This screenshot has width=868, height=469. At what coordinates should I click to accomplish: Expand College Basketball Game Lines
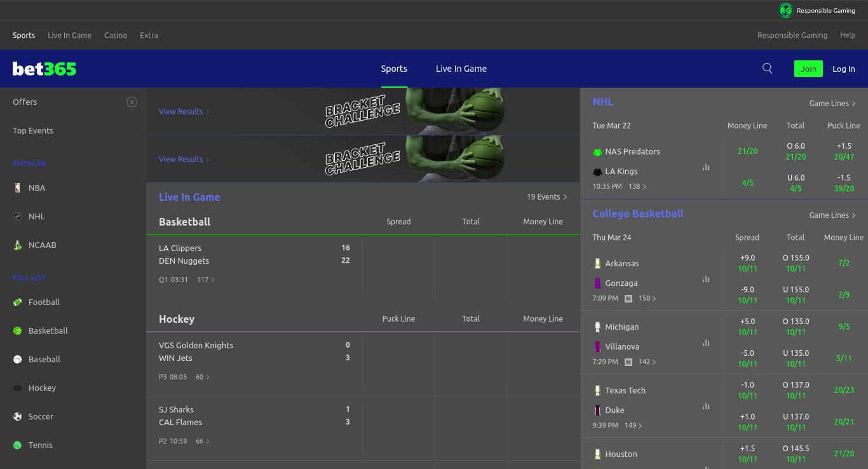pos(832,215)
